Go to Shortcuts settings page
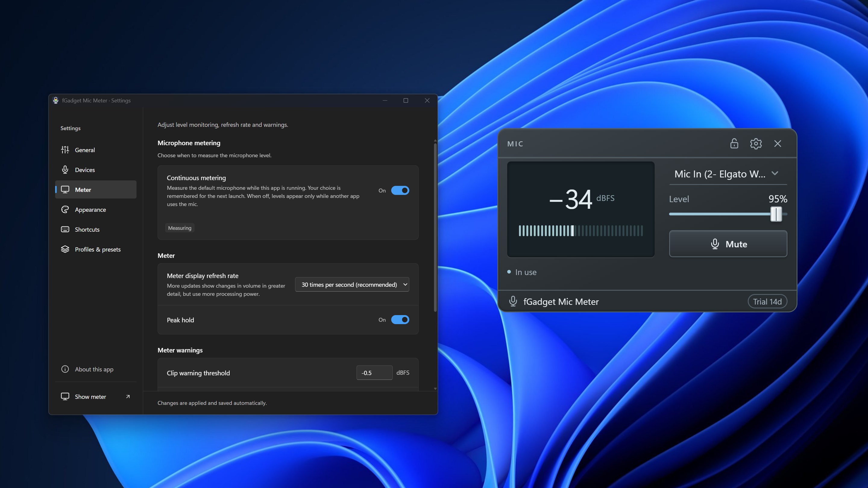Image resolution: width=868 pixels, height=488 pixels. click(96, 229)
